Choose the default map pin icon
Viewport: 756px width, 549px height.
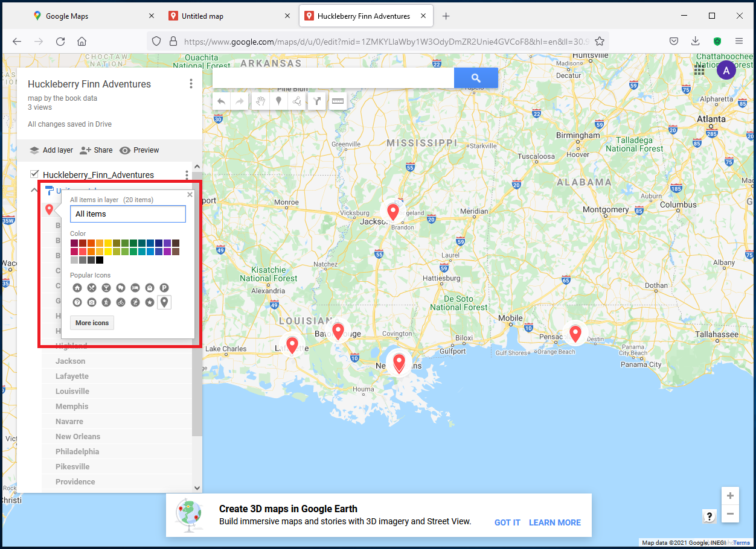[164, 302]
